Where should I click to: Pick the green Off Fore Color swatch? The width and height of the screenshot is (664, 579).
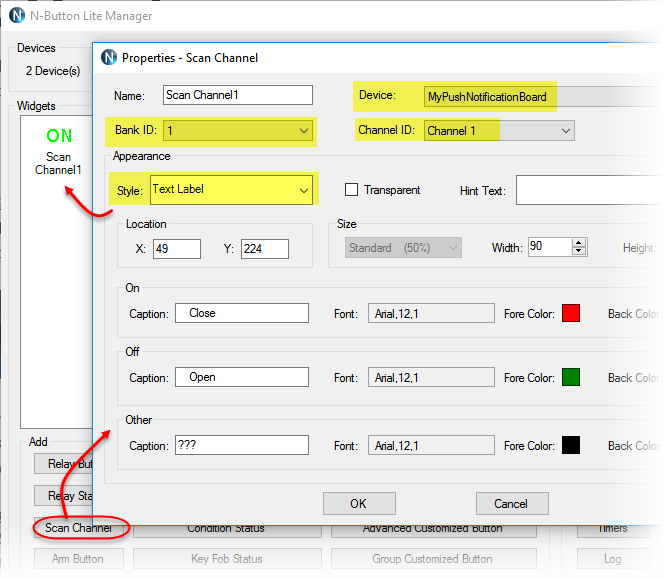pyautogui.click(x=570, y=377)
